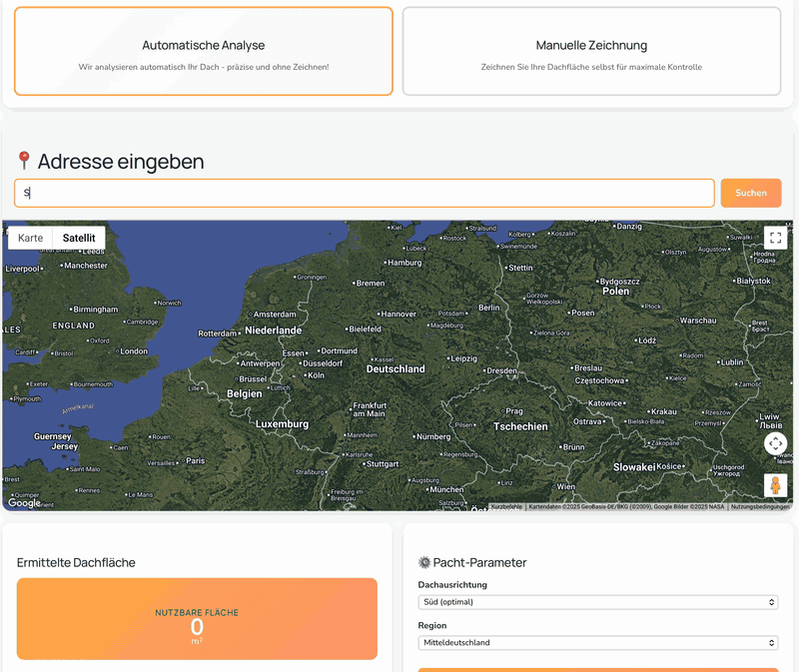Toggle map fullscreen icon
The height and width of the screenshot is (672, 799).
776,238
